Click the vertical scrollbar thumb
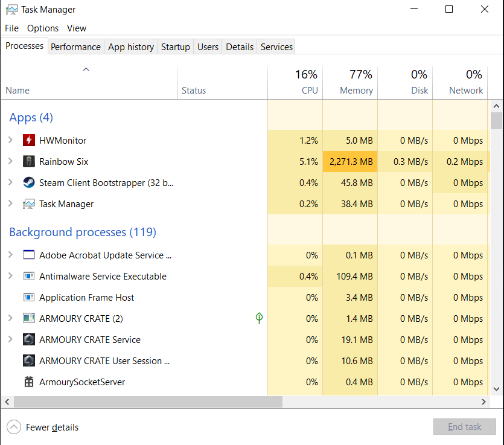 click(496, 121)
